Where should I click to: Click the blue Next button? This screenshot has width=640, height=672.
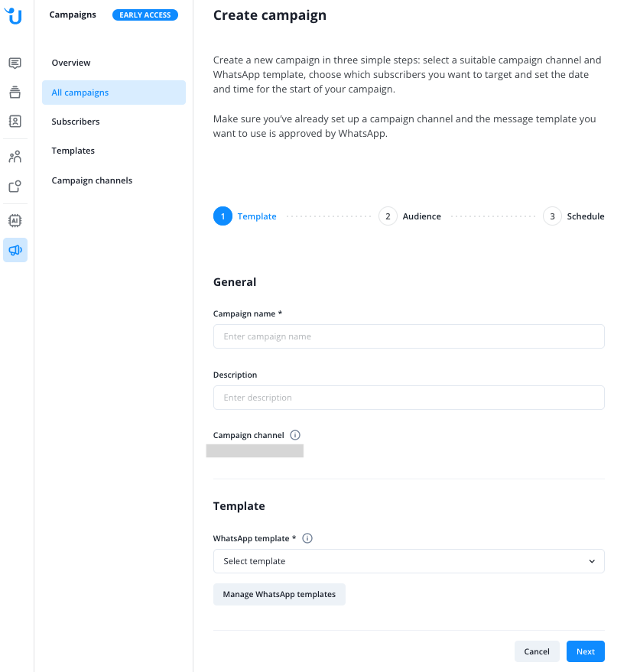586,651
